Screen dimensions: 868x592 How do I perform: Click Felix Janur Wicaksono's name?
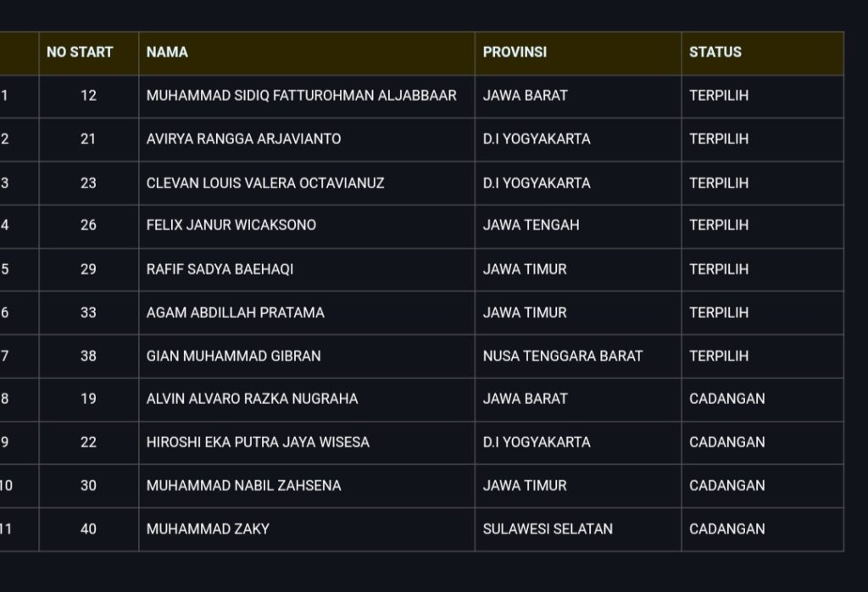click(x=231, y=226)
